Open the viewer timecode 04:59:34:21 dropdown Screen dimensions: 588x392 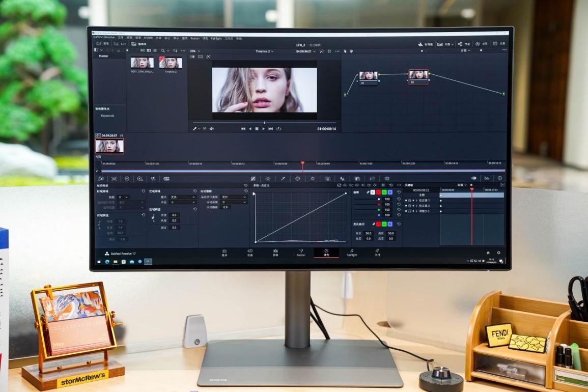tap(305, 51)
